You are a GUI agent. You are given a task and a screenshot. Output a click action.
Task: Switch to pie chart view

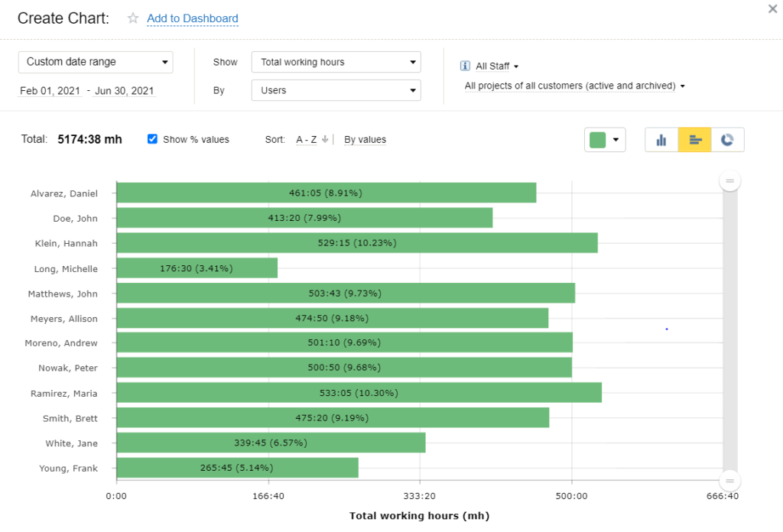coord(728,140)
